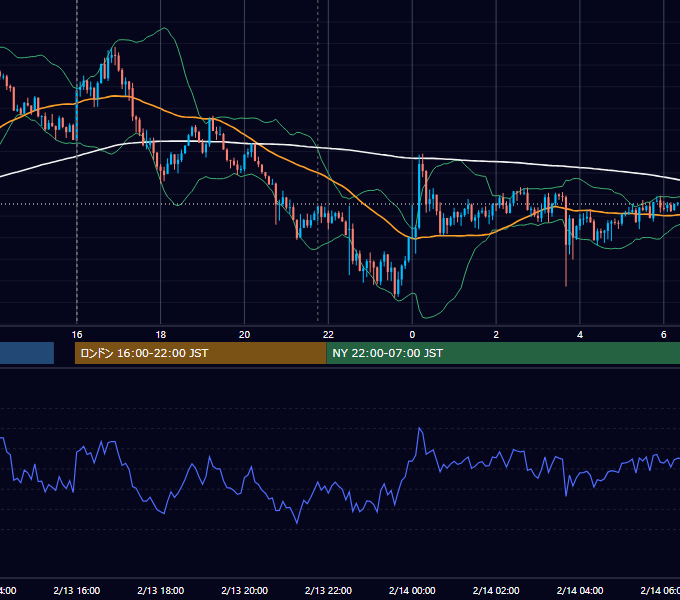
Task: Click the hour label 20 on the price chart axis
Action: click(245, 335)
